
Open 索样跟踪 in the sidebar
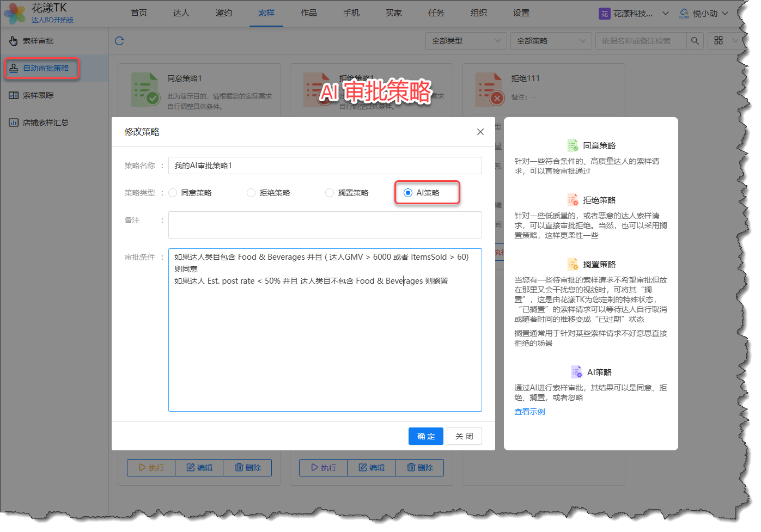pyautogui.click(x=38, y=95)
